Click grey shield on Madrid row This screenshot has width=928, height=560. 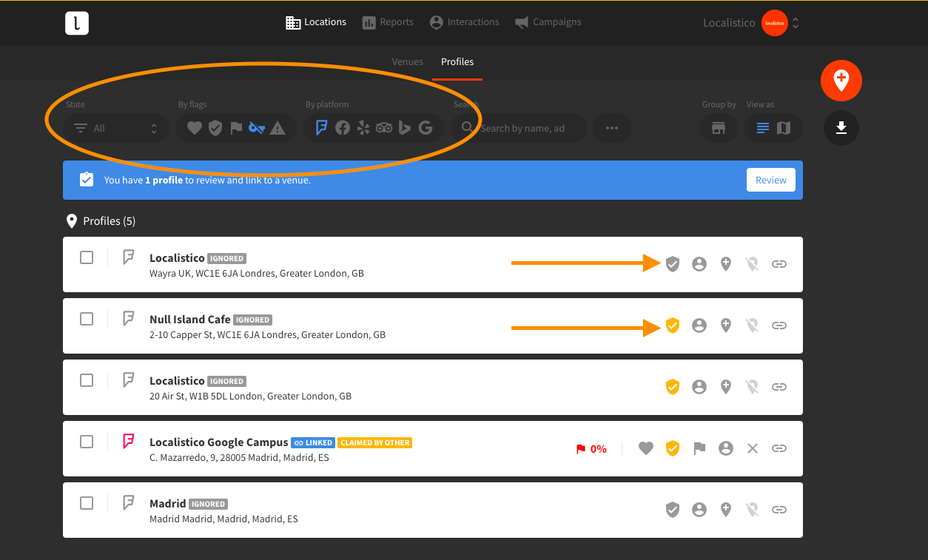tap(673, 510)
